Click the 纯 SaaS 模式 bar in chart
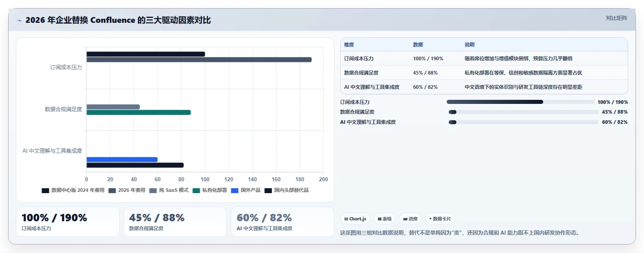The height and width of the screenshot is (253, 644). click(113, 107)
